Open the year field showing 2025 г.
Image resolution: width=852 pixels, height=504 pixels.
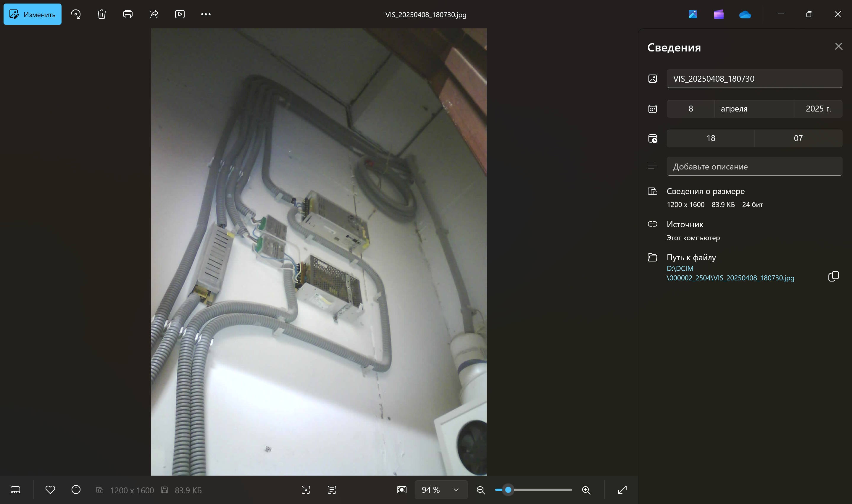[x=818, y=109]
